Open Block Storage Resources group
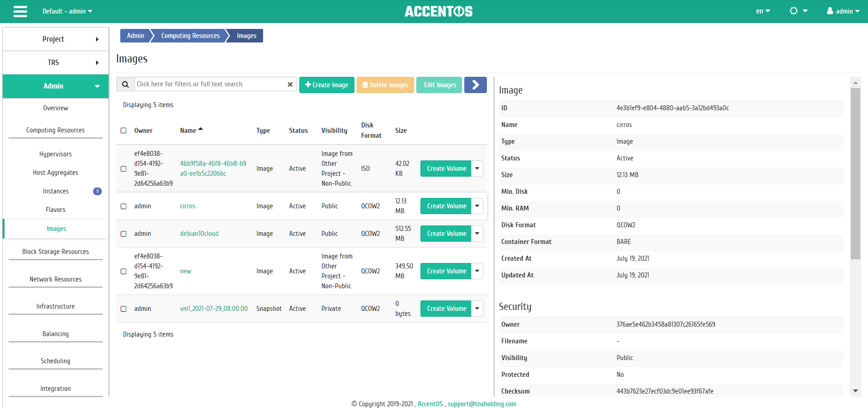The width and height of the screenshot is (868, 408). [x=56, y=252]
